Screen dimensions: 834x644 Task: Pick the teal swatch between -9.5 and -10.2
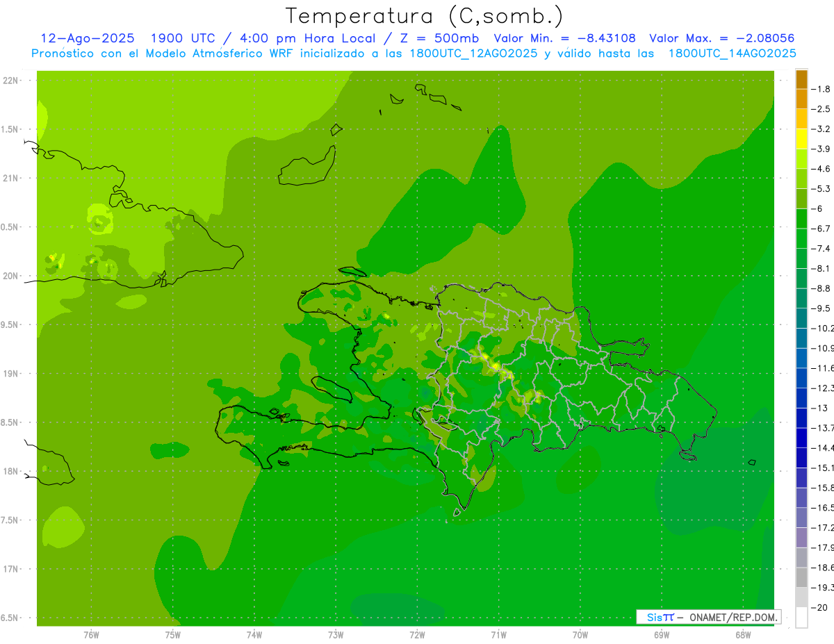[x=801, y=318]
